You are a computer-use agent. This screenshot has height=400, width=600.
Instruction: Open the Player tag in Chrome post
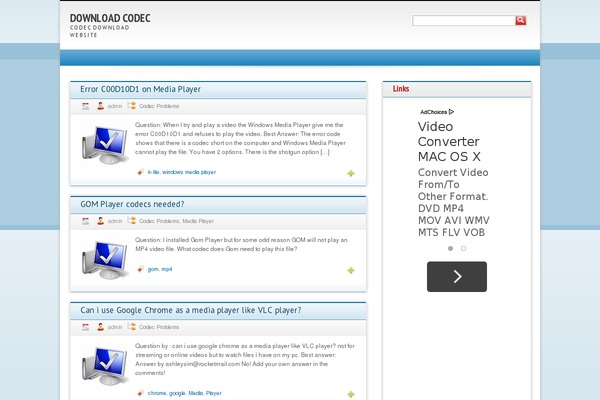point(214,393)
